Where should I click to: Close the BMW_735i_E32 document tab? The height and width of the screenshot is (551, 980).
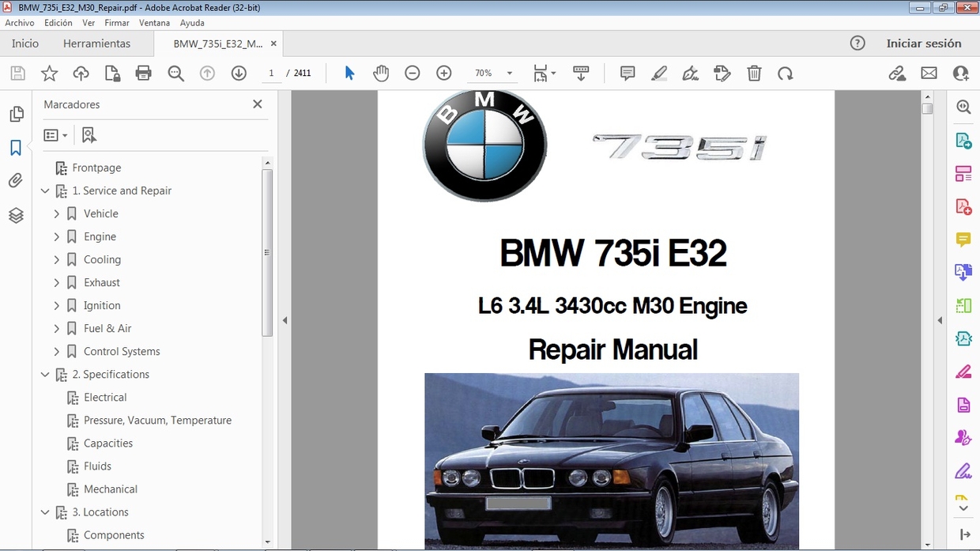click(273, 43)
